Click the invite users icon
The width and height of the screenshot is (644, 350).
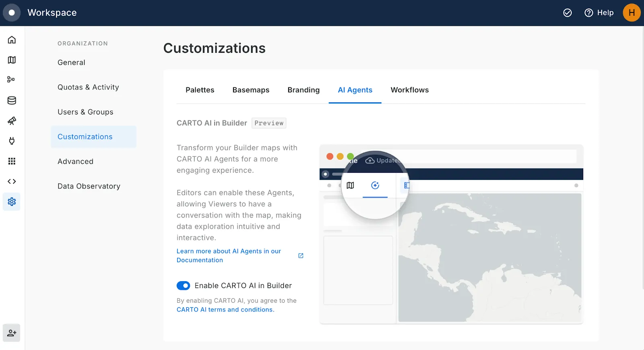point(12,333)
